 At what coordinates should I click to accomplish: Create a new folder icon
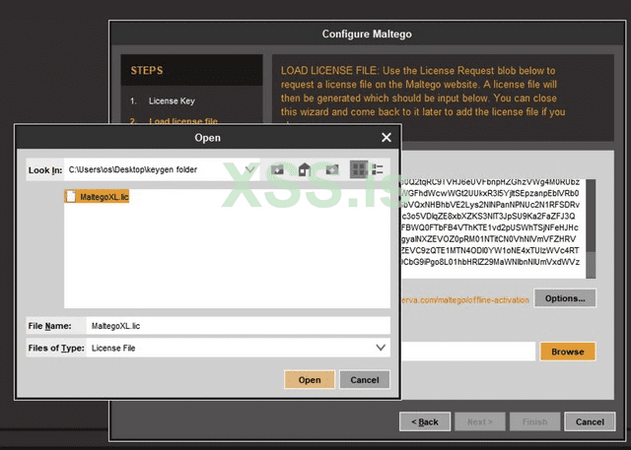click(x=332, y=170)
